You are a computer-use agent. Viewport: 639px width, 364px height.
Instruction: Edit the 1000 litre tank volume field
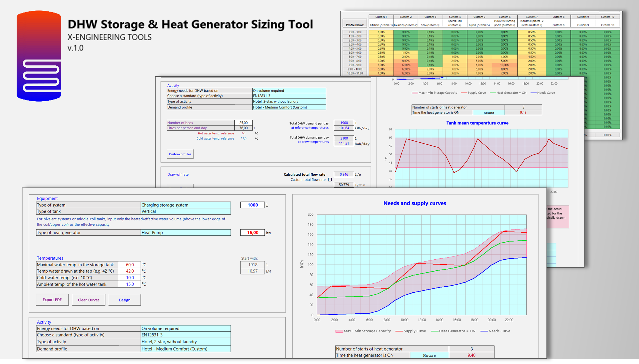(252, 205)
